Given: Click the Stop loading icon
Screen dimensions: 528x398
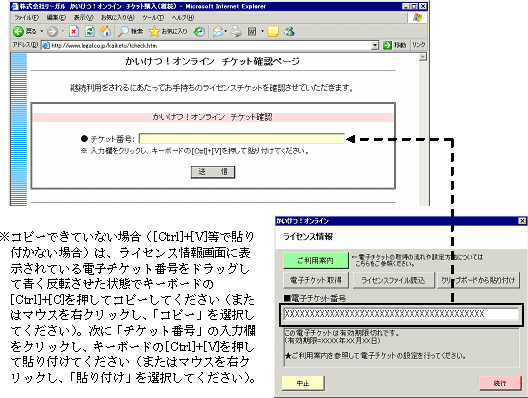Looking at the screenshot, I should (74, 32).
